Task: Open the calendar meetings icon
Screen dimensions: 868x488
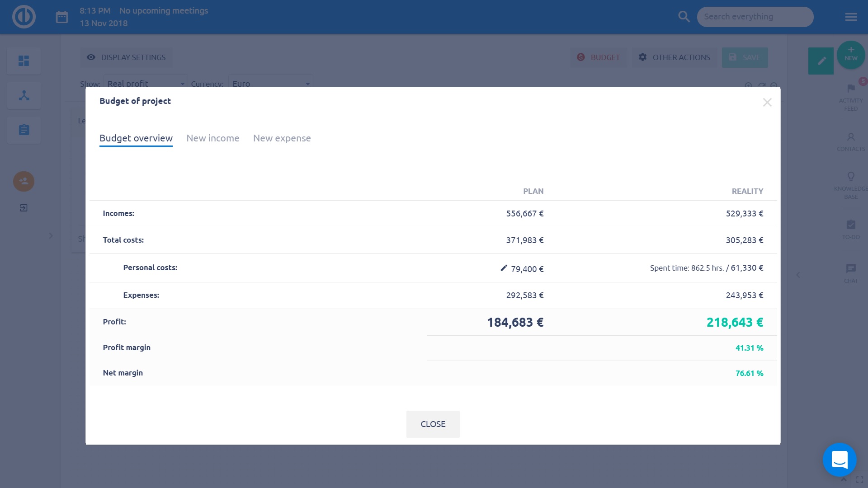Action: tap(62, 17)
